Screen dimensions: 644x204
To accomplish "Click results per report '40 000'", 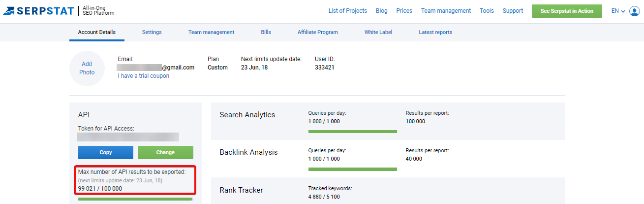I will pyautogui.click(x=414, y=159).
